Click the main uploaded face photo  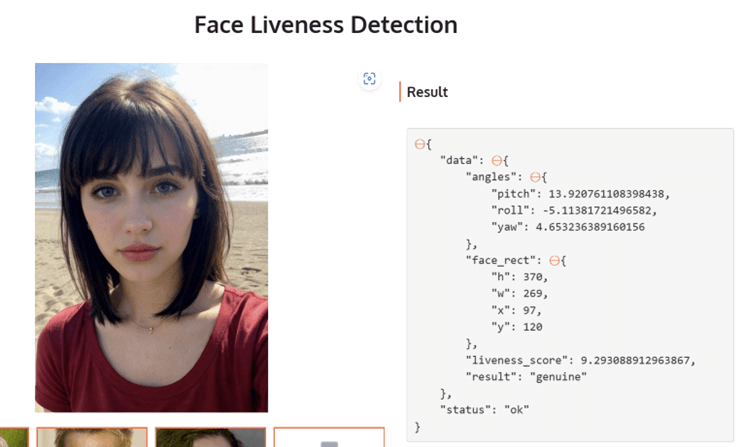click(151, 237)
